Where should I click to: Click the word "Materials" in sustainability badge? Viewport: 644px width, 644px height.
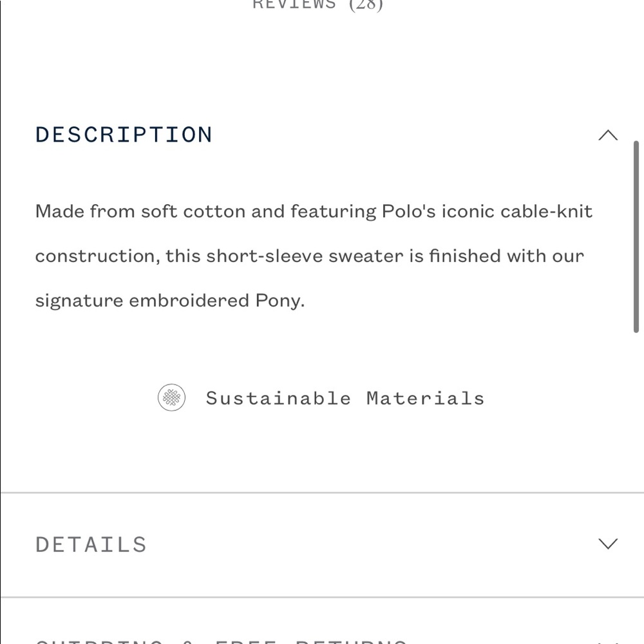(x=426, y=398)
